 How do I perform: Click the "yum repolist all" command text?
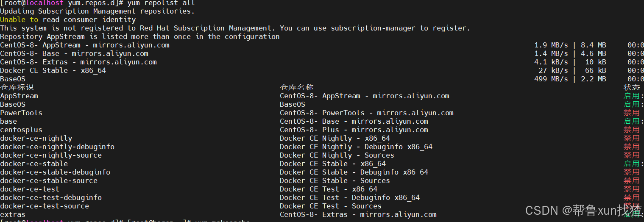point(161,3)
